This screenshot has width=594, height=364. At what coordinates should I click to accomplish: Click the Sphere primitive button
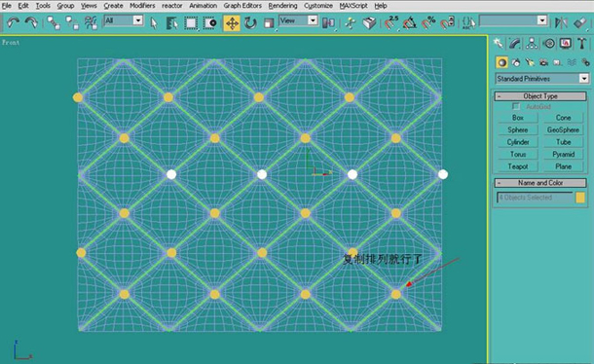pyautogui.click(x=518, y=129)
